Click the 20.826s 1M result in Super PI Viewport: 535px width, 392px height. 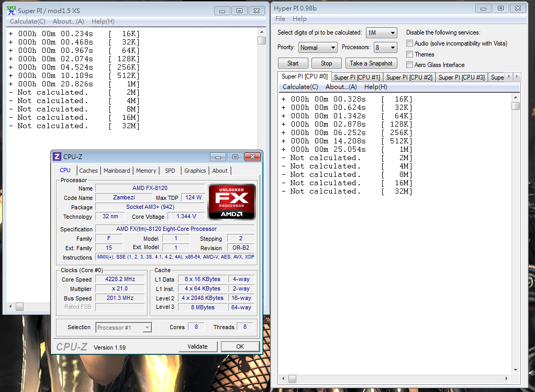(x=74, y=84)
